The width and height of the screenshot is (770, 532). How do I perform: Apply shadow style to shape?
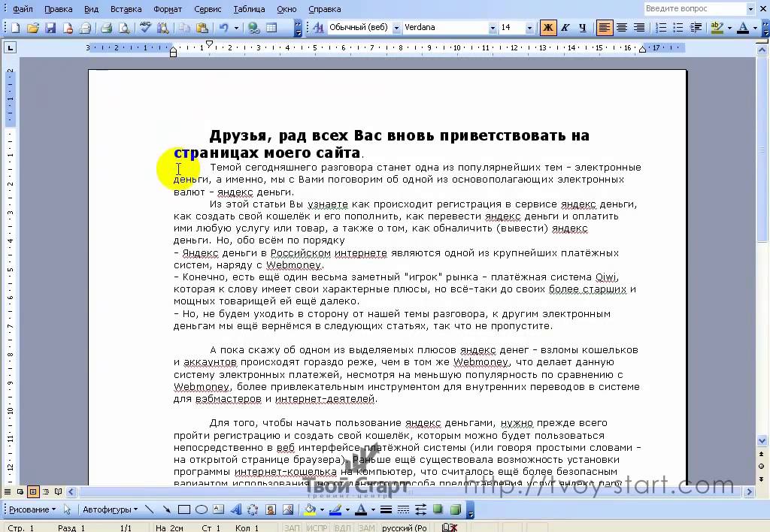[x=438, y=509]
